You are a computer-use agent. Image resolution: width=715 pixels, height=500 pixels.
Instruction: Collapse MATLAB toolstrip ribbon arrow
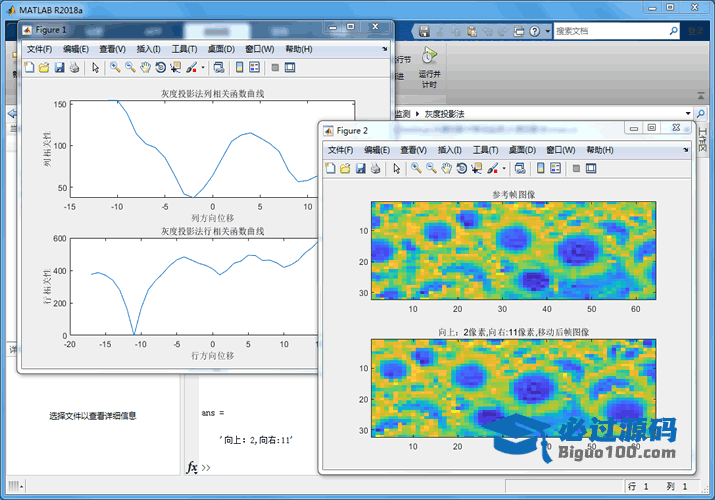(701, 96)
